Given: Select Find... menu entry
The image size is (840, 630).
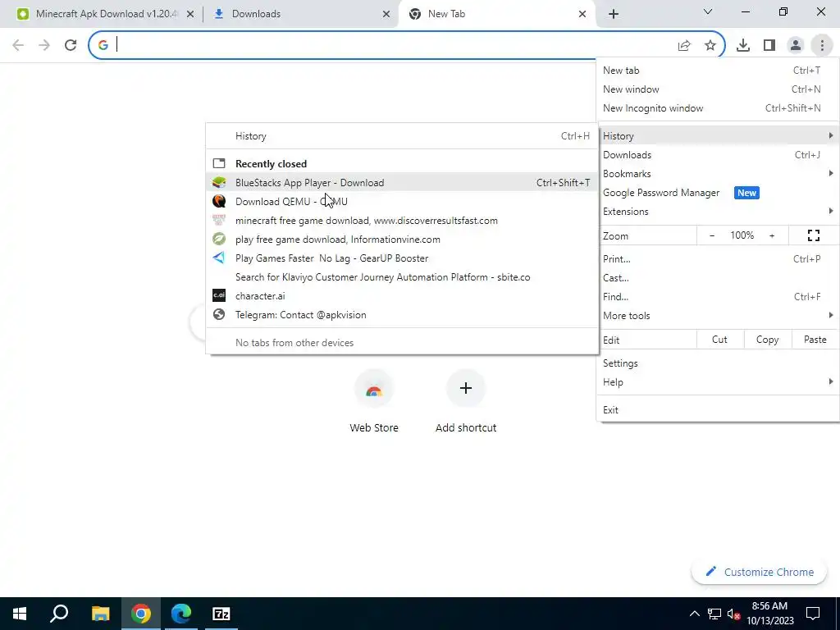Looking at the screenshot, I should click(717, 296).
